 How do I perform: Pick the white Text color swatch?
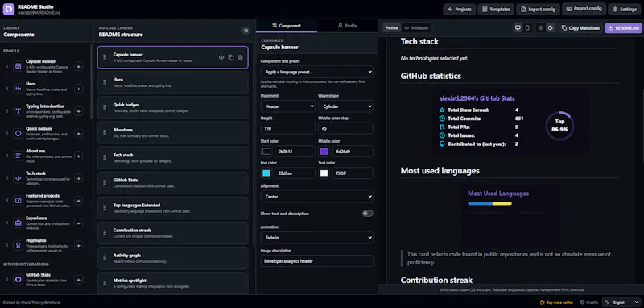click(324, 173)
